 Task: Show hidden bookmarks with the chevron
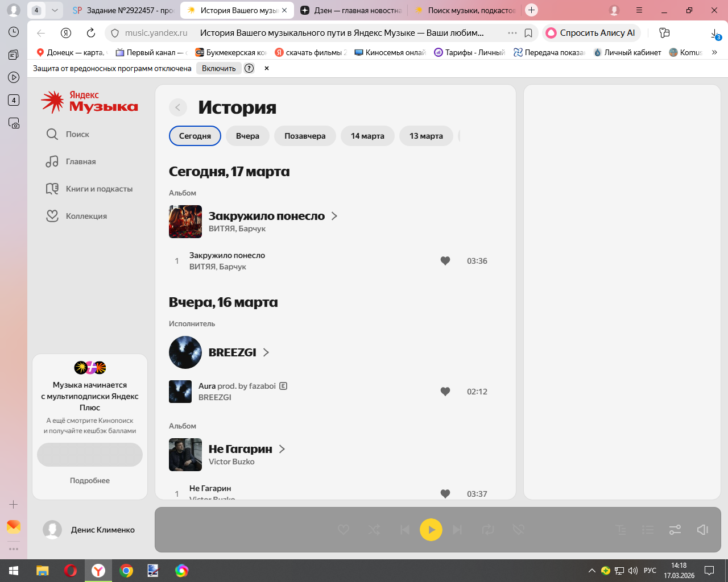[x=714, y=52]
